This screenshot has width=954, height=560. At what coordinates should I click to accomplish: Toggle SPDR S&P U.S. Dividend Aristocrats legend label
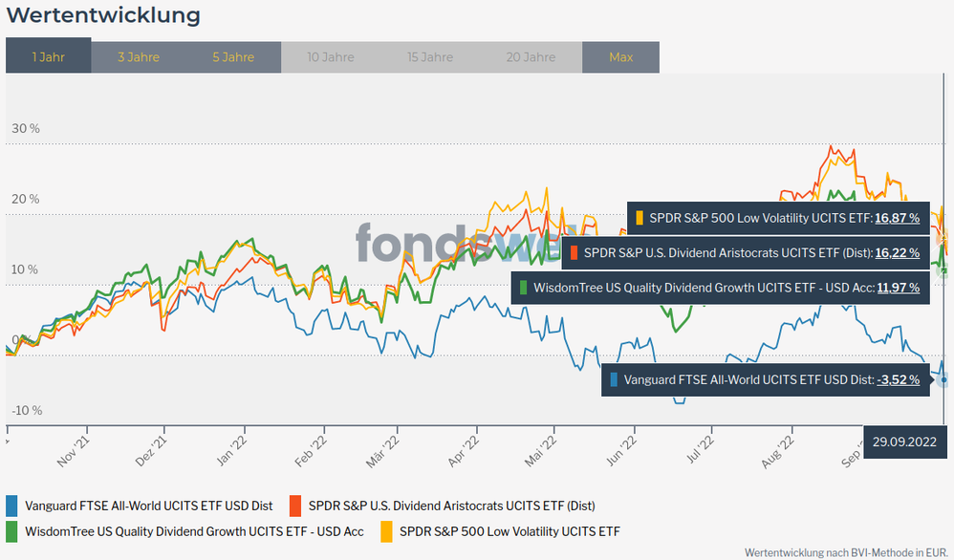pos(451,506)
